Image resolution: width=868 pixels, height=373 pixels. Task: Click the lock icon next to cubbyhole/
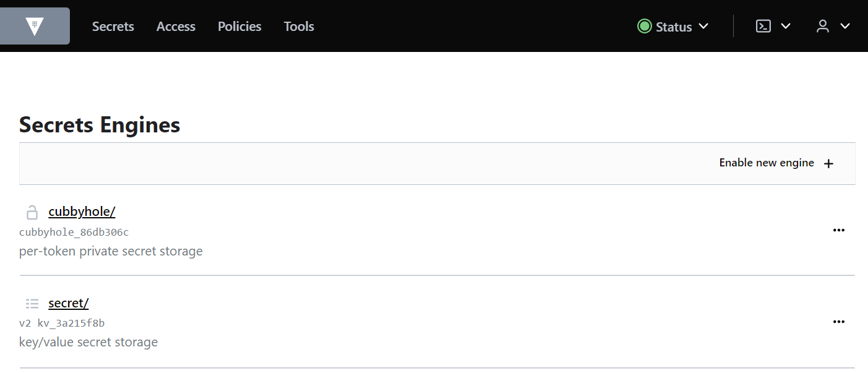pyautogui.click(x=32, y=212)
